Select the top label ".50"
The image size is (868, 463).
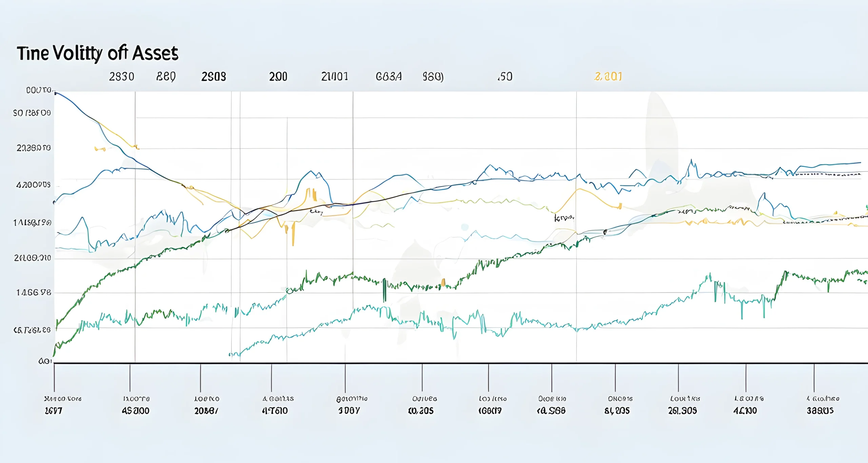coord(505,77)
